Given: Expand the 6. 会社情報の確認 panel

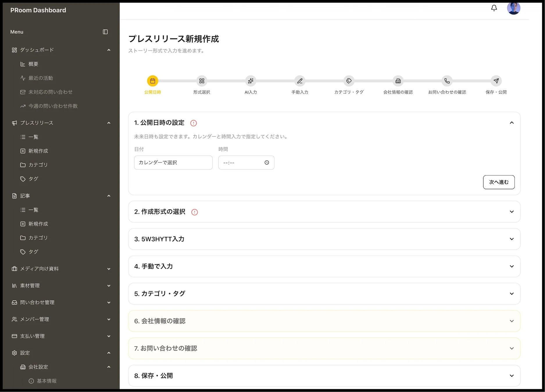Looking at the screenshot, I should tap(512, 321).
